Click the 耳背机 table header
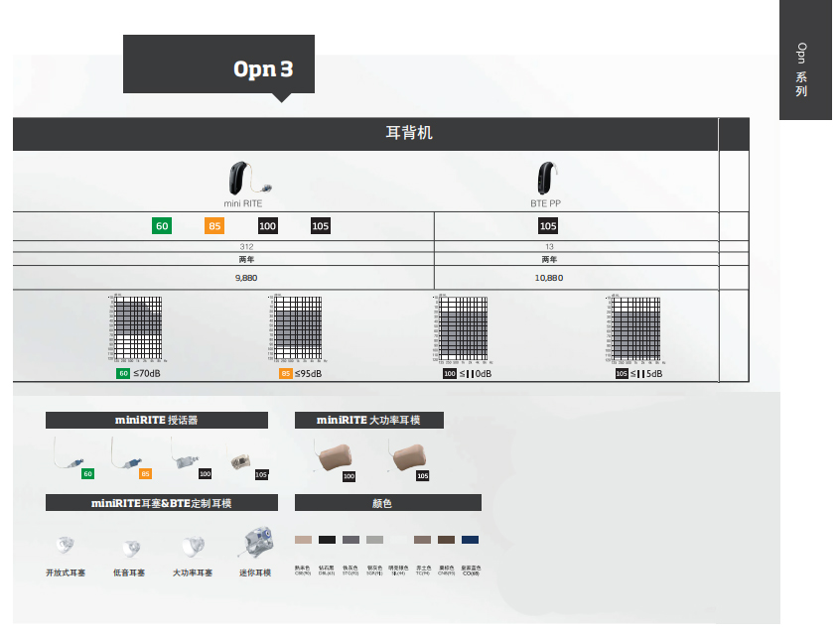 (x=408, y=133)
